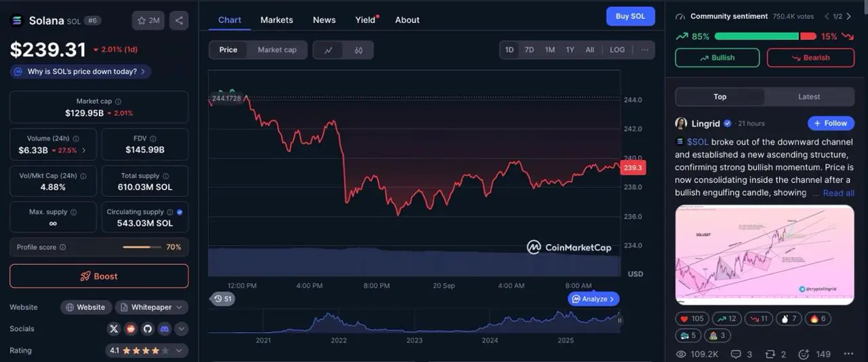The width and height of the screenshot is (868, 362).
Task: Open the Yield tab
Action: [366, 20]
